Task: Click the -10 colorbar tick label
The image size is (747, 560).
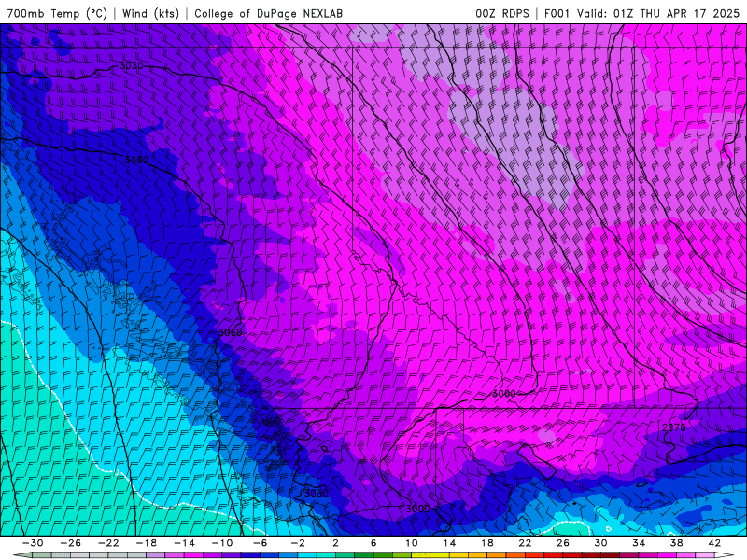Action: click(222, 543)
